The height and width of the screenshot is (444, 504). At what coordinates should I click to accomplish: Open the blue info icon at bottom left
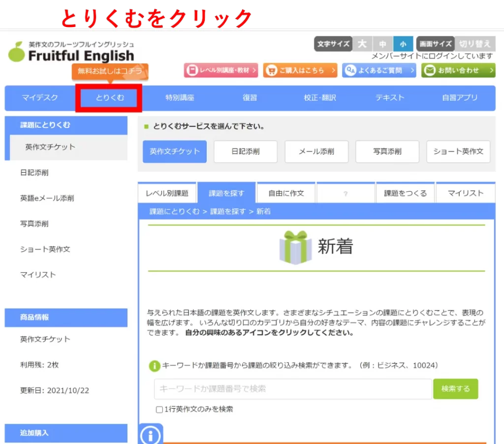coord(151,435)
